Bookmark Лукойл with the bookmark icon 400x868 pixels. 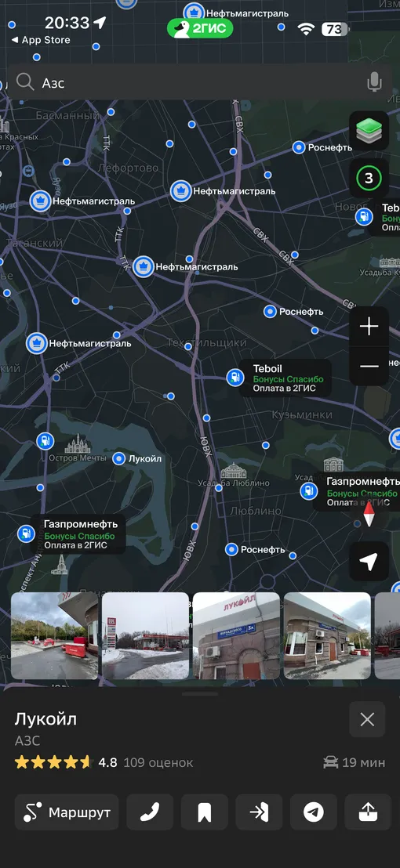pyautogui.click(x=205, y=812)
